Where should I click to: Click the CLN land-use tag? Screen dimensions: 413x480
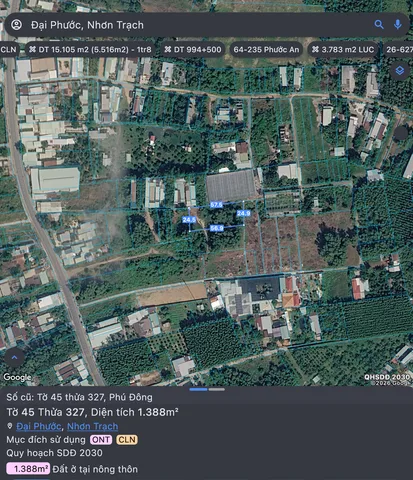pyautogui.click(x=127, y=440)
